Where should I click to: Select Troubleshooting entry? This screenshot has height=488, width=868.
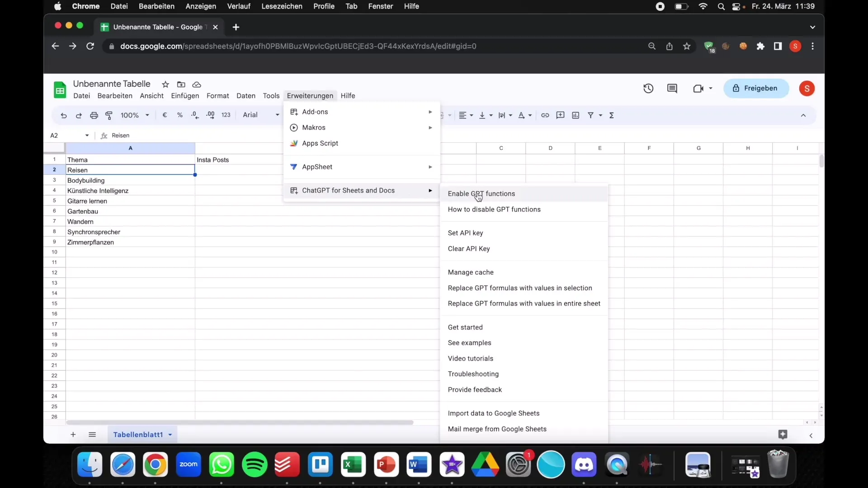(524, 374)
